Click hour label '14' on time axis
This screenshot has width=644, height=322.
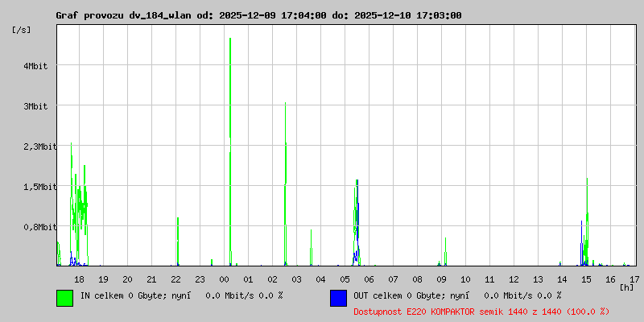tap(562, 279)
